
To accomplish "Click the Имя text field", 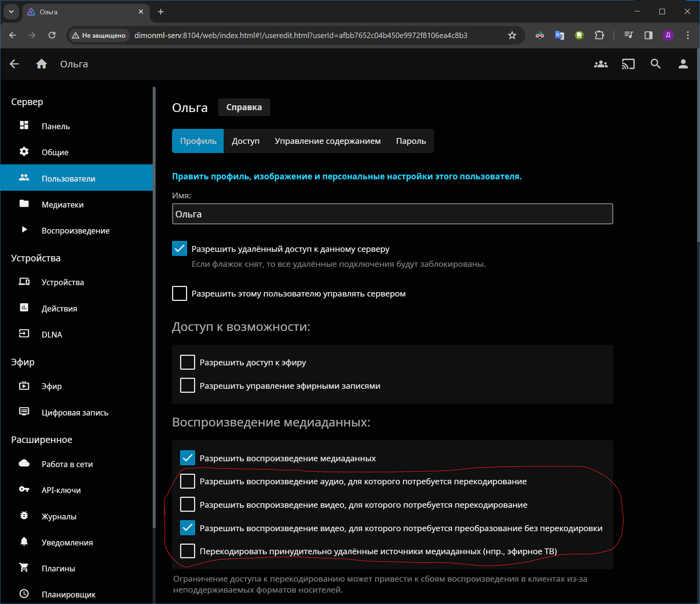I will (x=392, y=214).
